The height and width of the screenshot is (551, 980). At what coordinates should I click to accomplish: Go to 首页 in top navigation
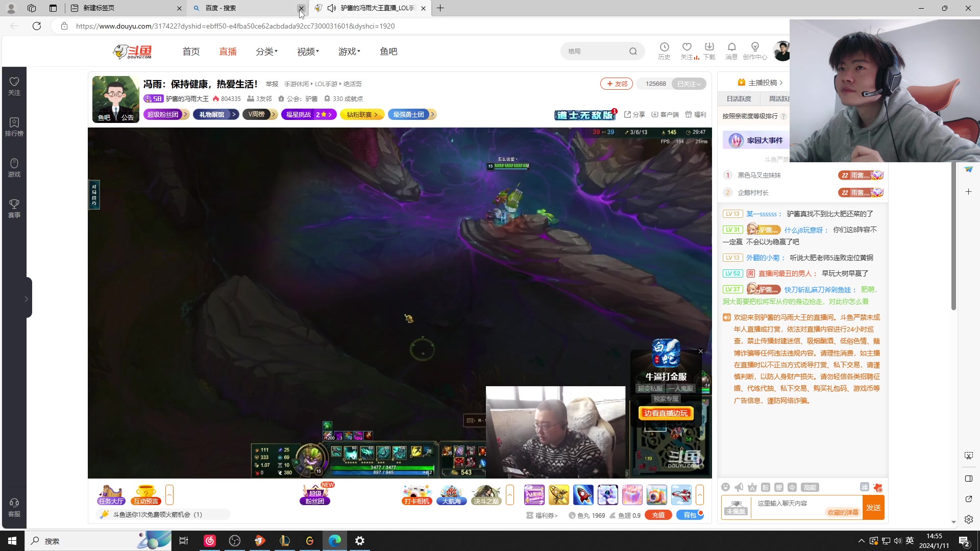click(191, 52)
